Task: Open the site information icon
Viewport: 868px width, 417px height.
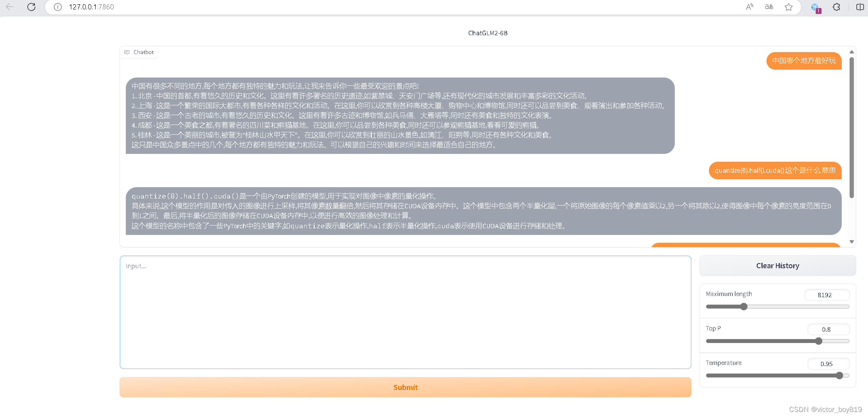Action: [58, 7]
